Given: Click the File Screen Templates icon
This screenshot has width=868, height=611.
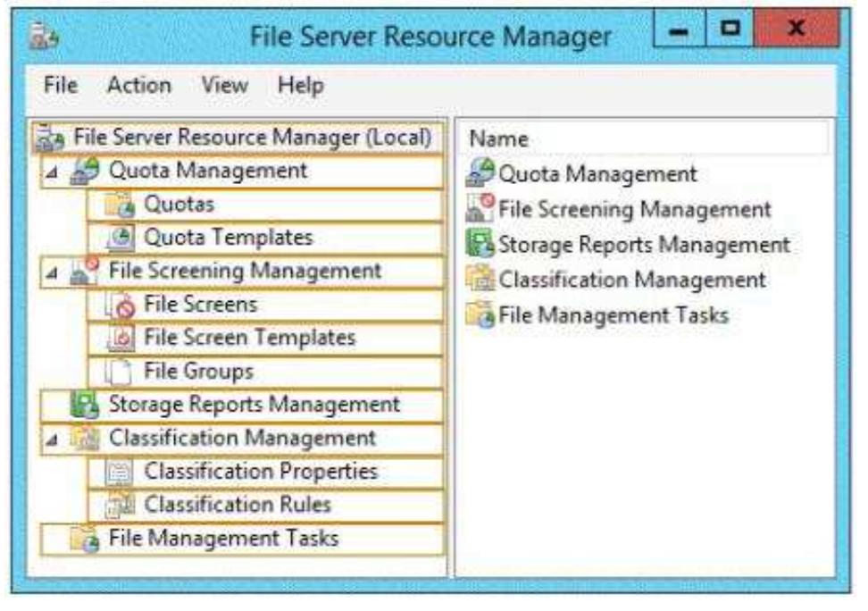Looking at the screenshot, I should pos(120,338).
